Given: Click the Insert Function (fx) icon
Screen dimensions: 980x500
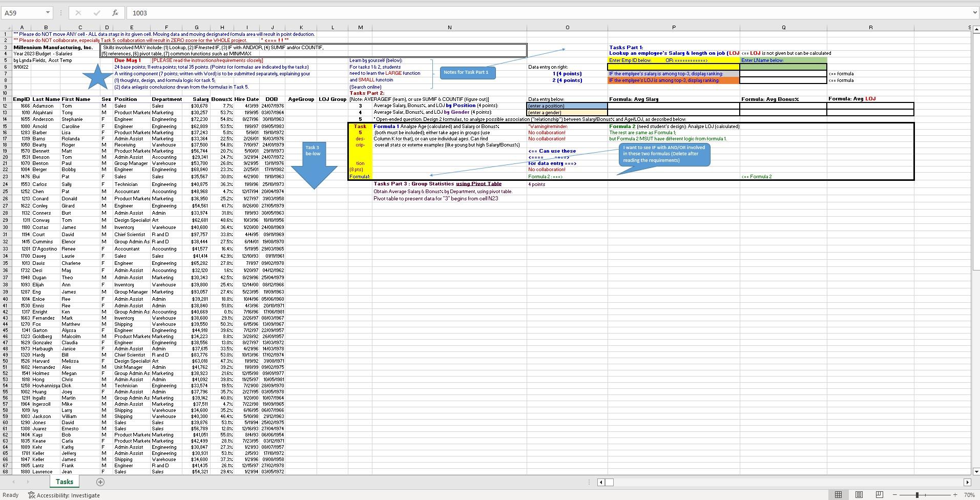Looking at the screenshot, I should point(115,13).
